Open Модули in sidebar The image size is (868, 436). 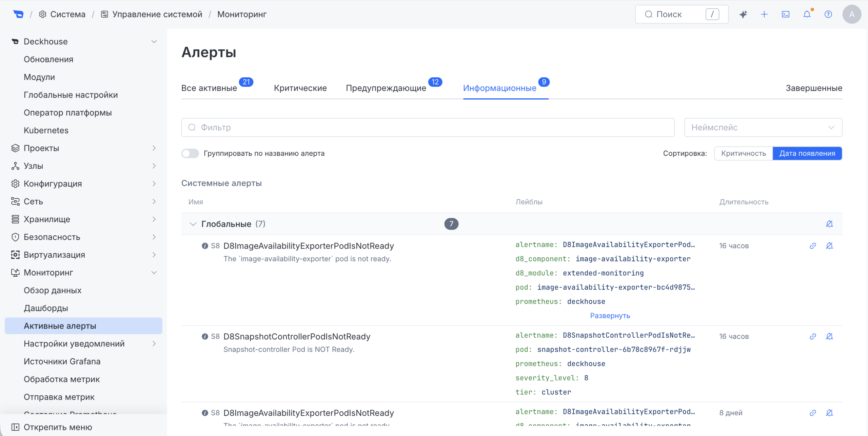coord(39,77)
